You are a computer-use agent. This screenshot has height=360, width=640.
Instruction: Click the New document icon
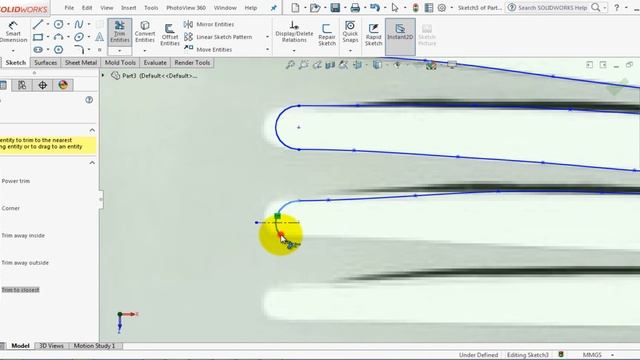(295, 7)
